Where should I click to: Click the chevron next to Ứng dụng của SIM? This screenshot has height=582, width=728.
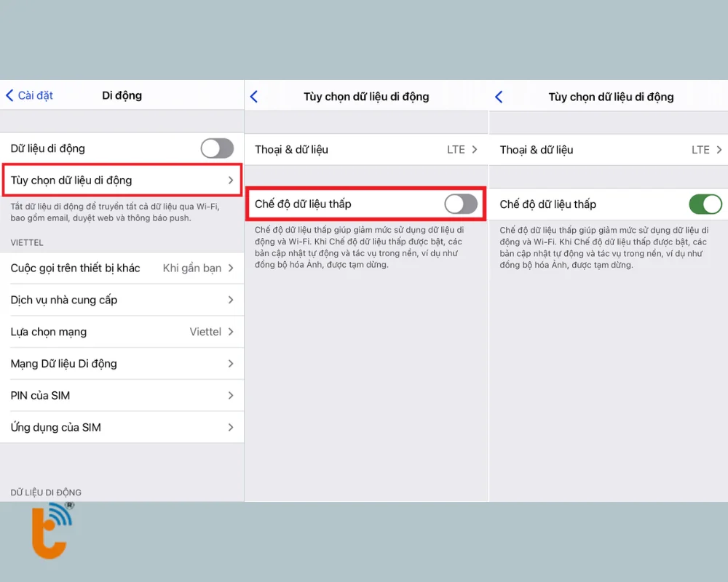tap(232, 427)
